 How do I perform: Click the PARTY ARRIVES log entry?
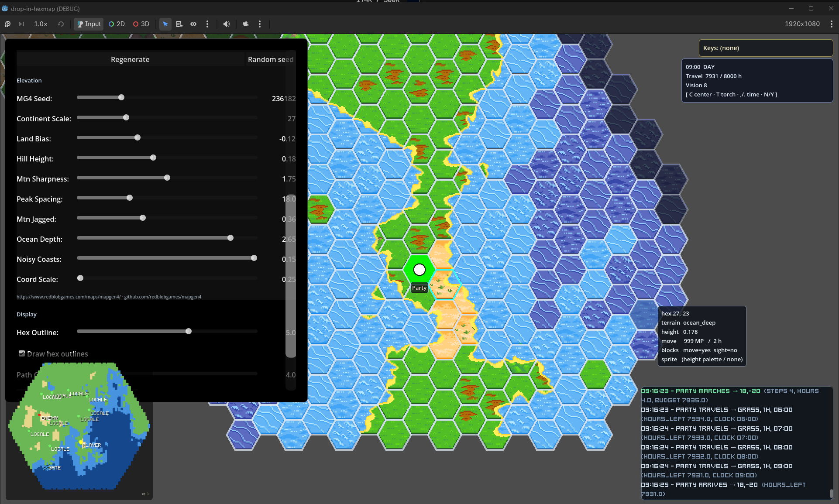coord(723,489)
